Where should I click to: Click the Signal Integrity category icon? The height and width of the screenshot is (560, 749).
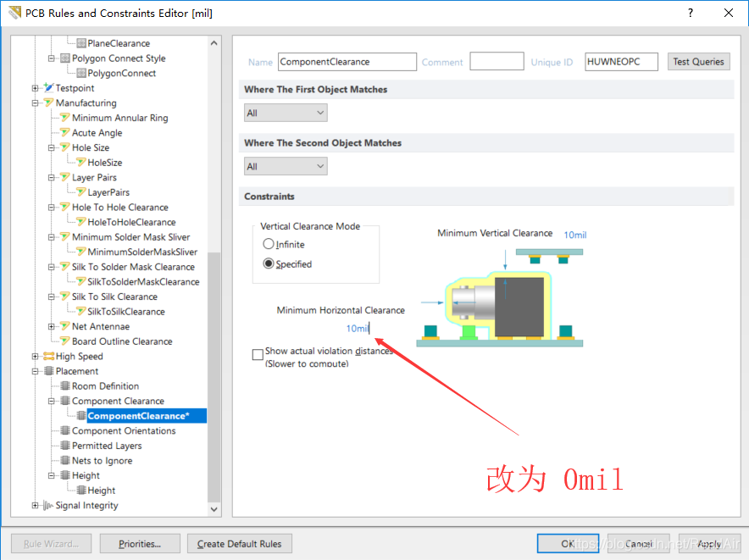click(x=48, y=505)
